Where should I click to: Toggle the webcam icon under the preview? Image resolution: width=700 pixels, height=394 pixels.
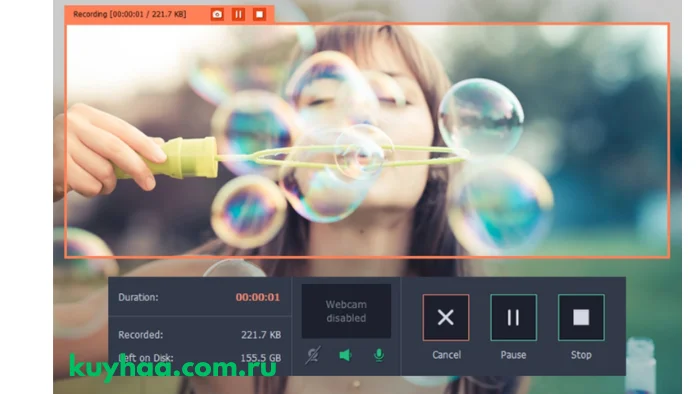coord(312,355)
